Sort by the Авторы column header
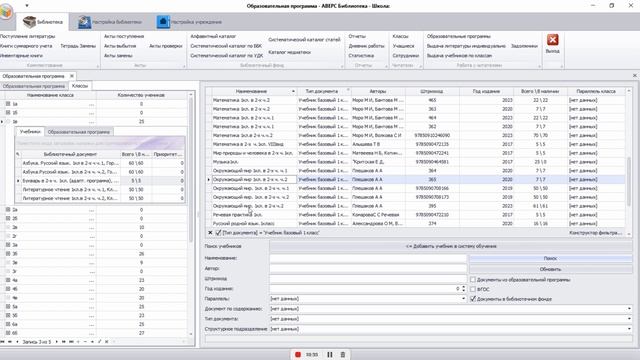This screenshot has height=360, width=640. pos(378,91)
